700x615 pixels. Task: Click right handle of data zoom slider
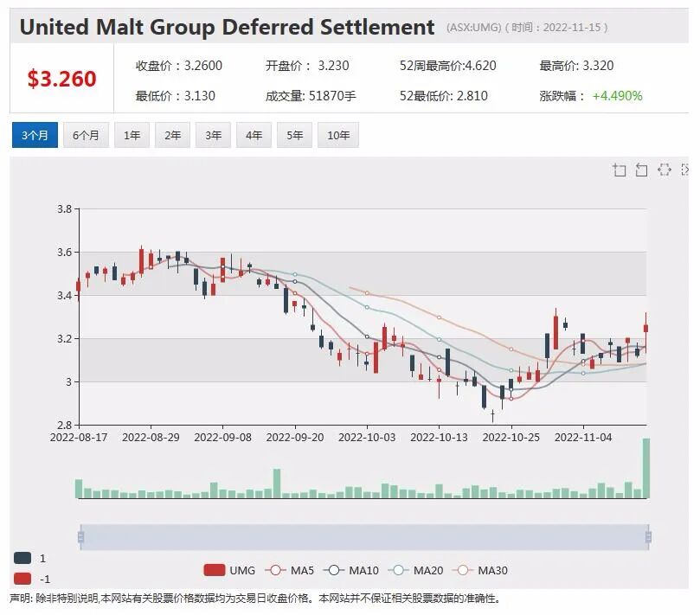648,536
